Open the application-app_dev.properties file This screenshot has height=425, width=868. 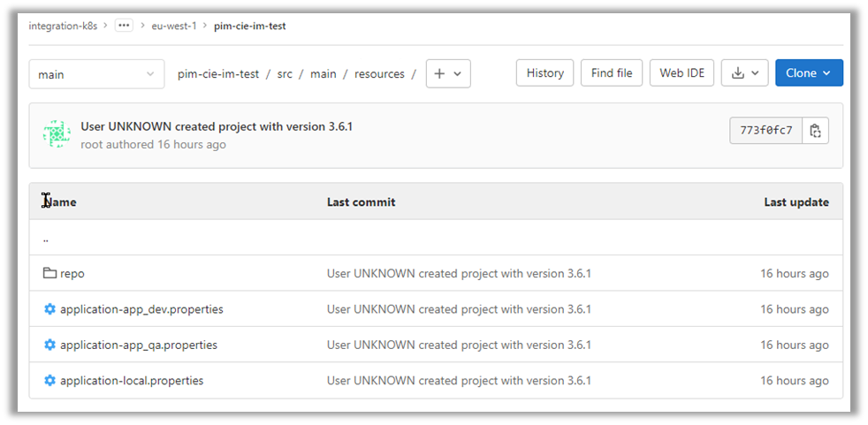[141, 309]
